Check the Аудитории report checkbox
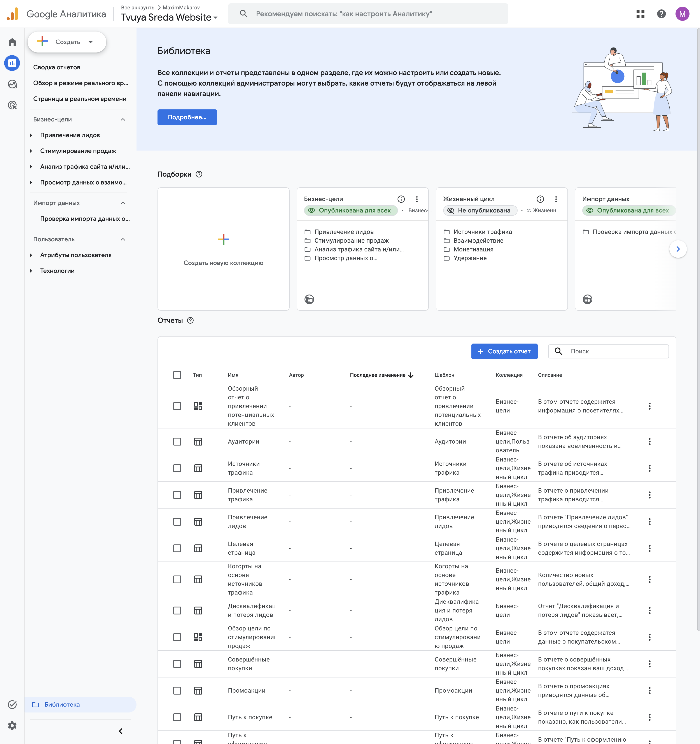This screenshot has width=700, height=744. pos(177,442)
